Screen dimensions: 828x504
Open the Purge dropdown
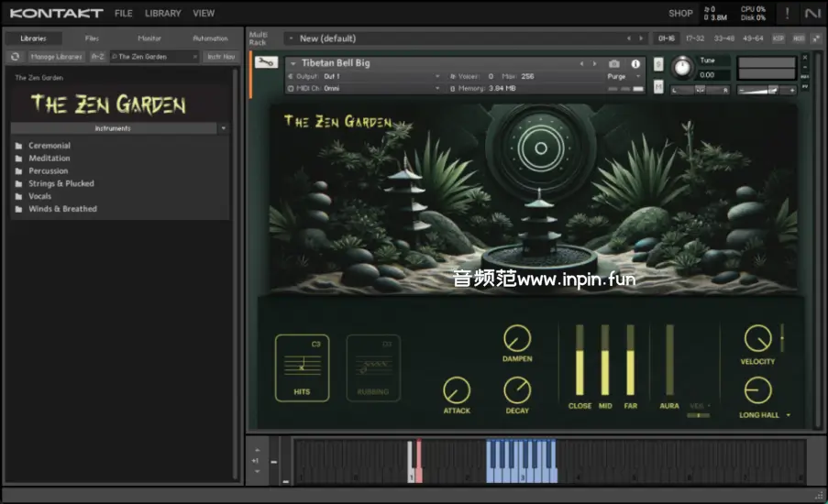click(624, 77)
